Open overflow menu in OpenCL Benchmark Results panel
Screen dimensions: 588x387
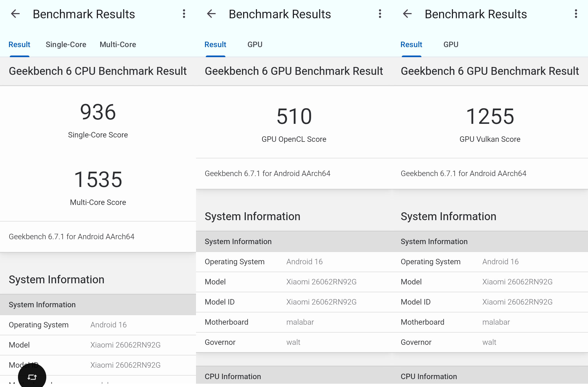pyautogui.click(x=380, y=14)
